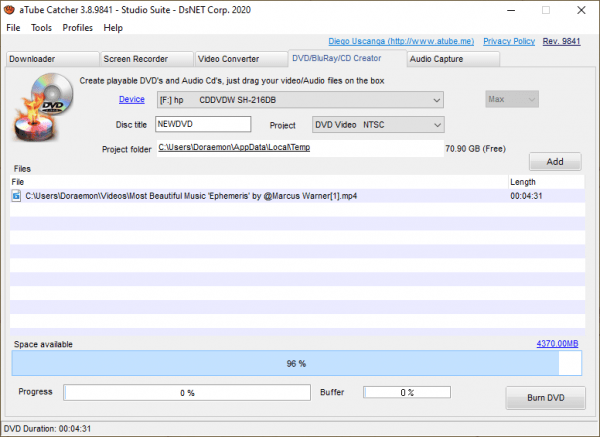This screenshot has height=437, width=600.
Task: Click the Add button
Action: 555,161
